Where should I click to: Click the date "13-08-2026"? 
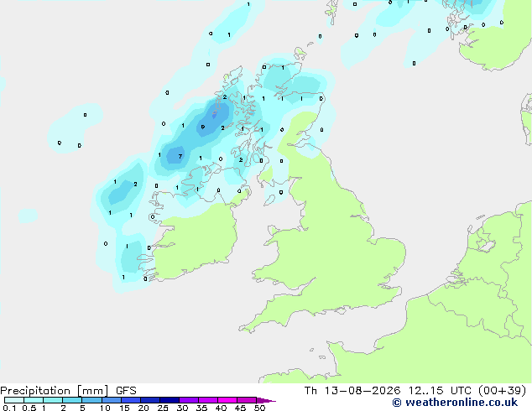click(x=362, y=391)
